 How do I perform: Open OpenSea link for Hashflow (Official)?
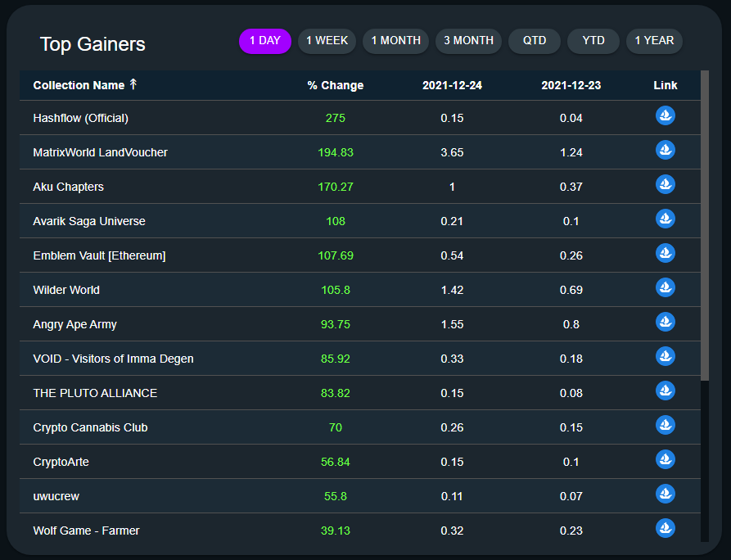click(x=666, y=115)
